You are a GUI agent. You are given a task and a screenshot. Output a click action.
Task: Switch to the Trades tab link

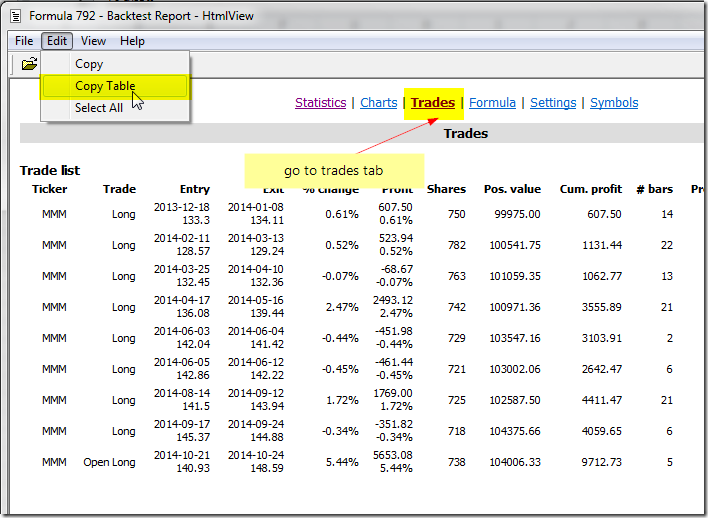[x=432, y=103]
